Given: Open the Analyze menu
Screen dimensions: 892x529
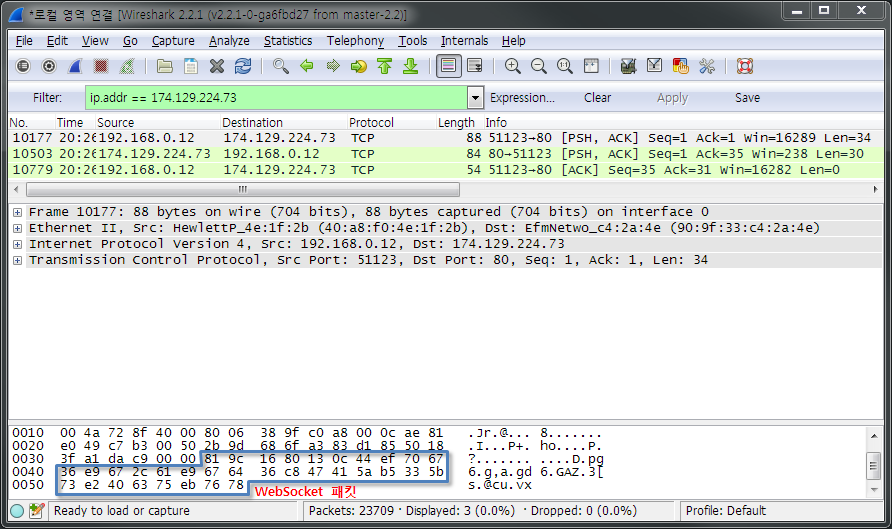Looking at the screenshot, I should (x=229, y=41).
